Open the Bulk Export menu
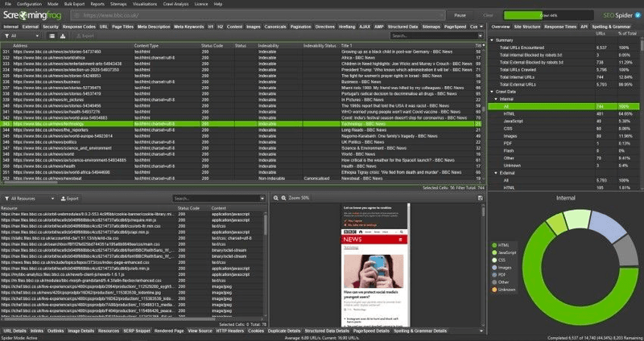This screenshot has width=644, height=341. (74, 4)
